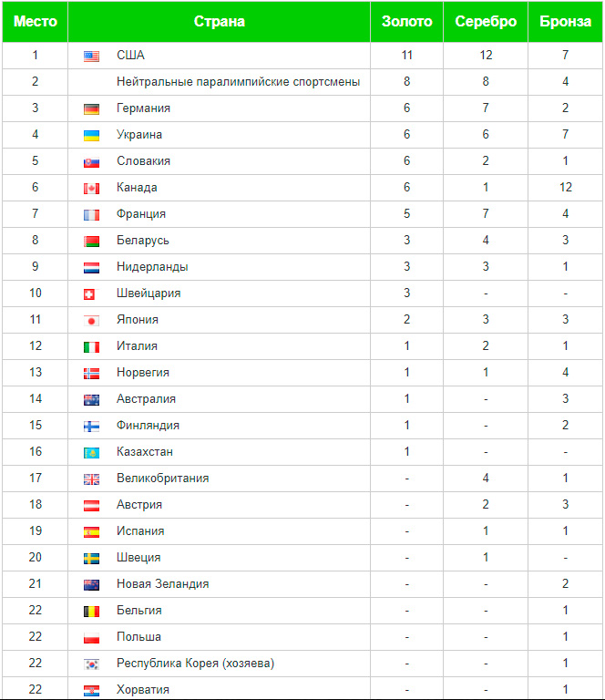Viewport: 605px width, 700px height.
Task: Click the Нейтральные паралимпийские спортсмены text
Action: pyautogui.click(x=238, y=82)
